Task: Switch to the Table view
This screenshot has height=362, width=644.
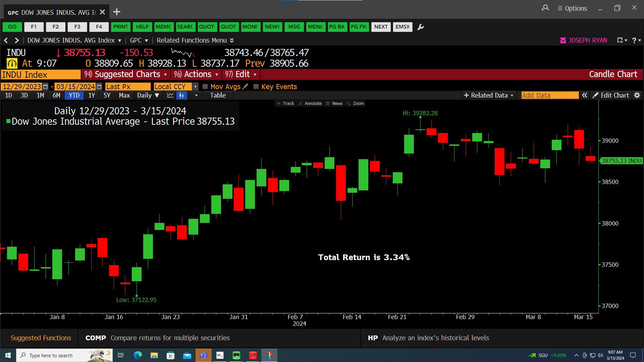Action: pos(218,96)
